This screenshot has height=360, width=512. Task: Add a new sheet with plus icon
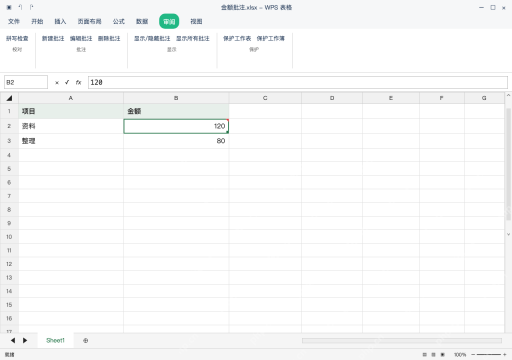86,340
